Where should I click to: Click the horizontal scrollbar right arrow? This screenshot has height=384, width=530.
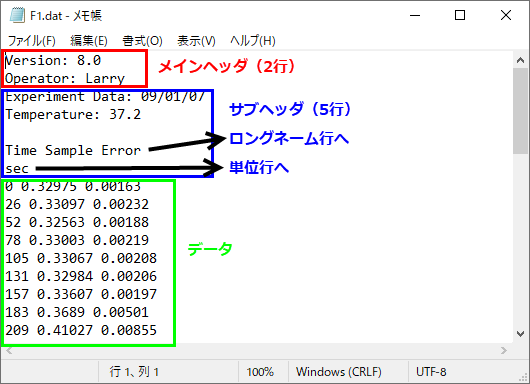click(504, 351)
